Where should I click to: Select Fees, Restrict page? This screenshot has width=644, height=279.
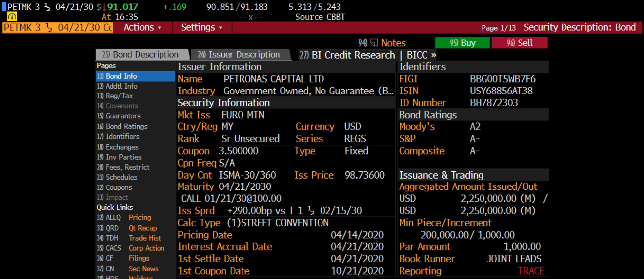click(123, 167)
